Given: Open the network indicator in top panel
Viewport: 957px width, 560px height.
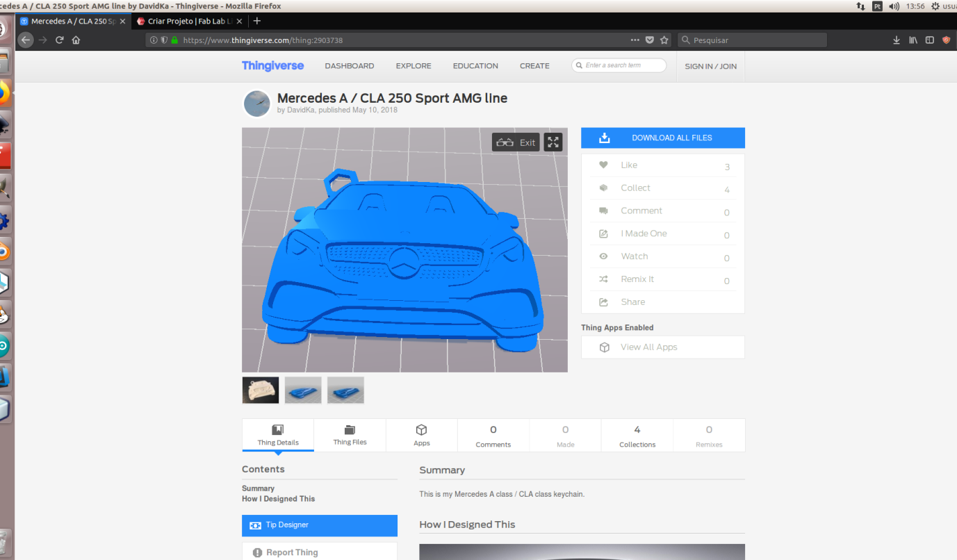Looking at the screenshot, I should coord(861,6).
